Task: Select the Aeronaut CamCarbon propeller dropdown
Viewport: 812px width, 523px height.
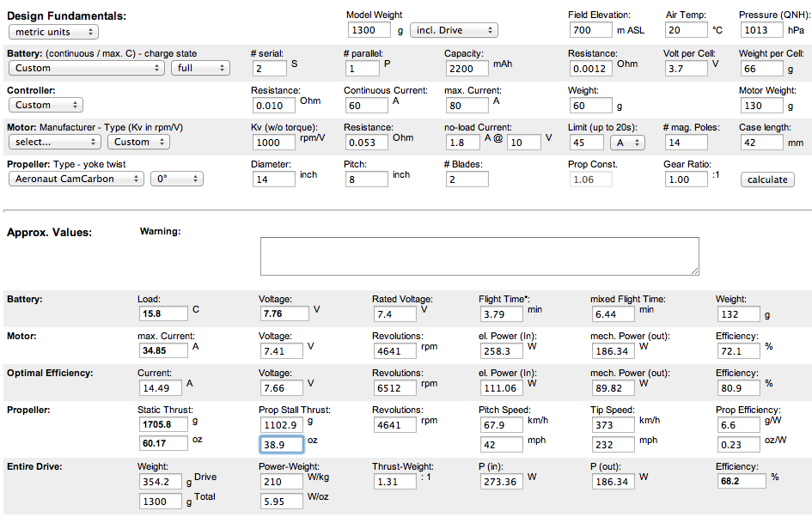Action: click(76, 179)
